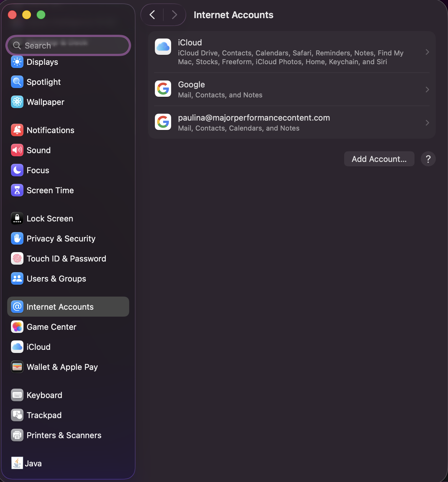The height and width of the screenshot is (482, 448).
Task: Click the Touch ID fingerprint icon
Action: (17, 258)
